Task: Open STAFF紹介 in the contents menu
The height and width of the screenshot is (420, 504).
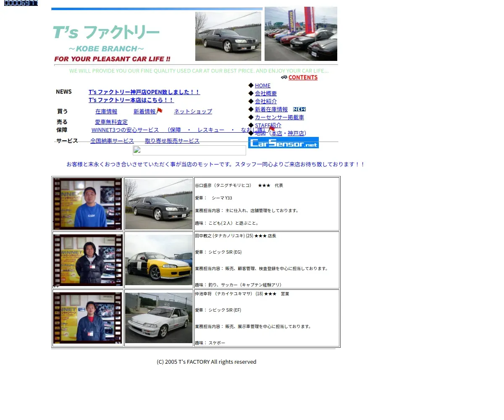Action: pyautogui.click(x=268, y=125)
